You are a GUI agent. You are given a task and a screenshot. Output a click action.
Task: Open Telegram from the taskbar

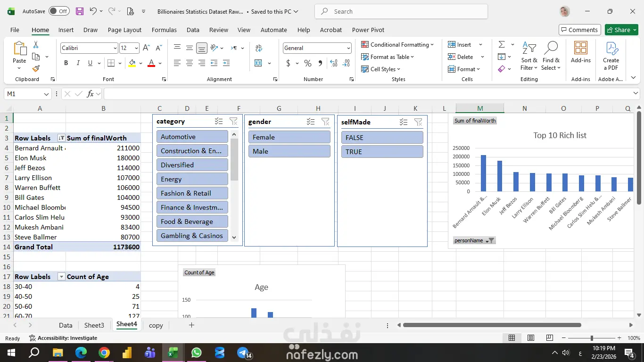click(243, 353)
